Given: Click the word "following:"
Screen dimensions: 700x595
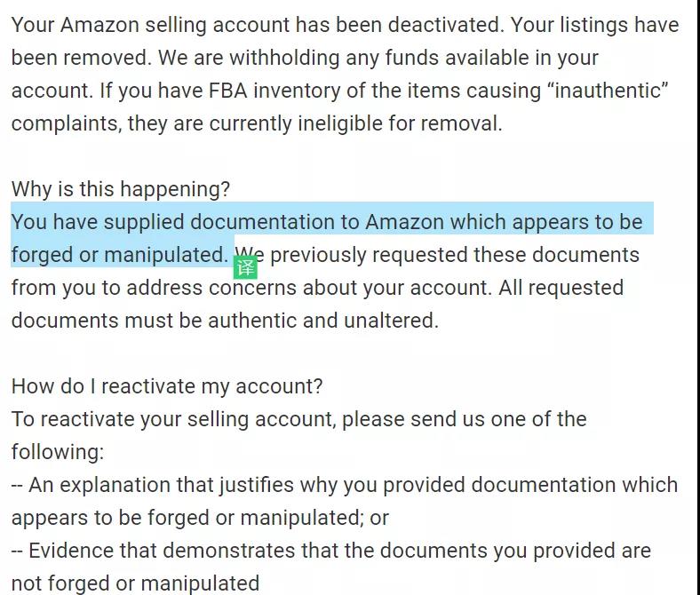Looking at the screenshot, I should [58, 452].
